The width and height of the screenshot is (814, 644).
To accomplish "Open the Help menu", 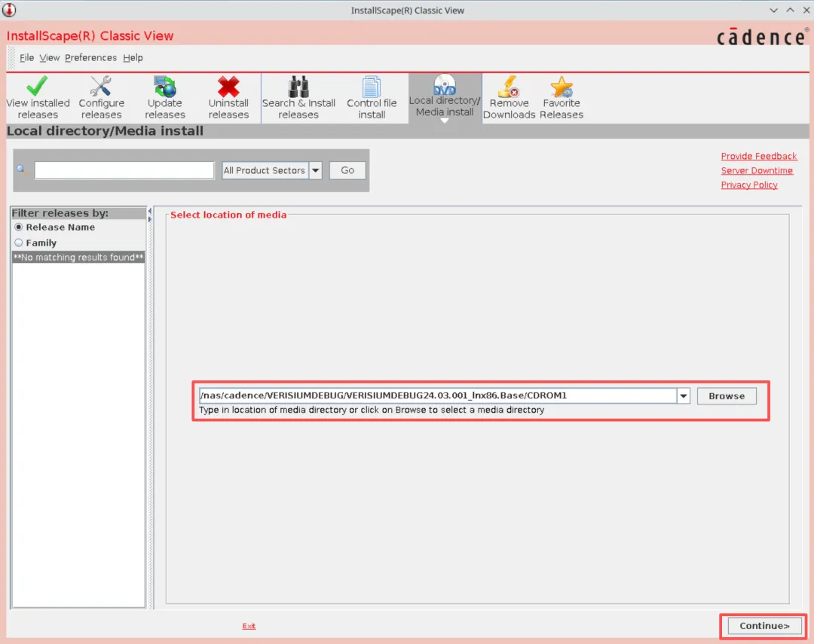I will (133, 57).
